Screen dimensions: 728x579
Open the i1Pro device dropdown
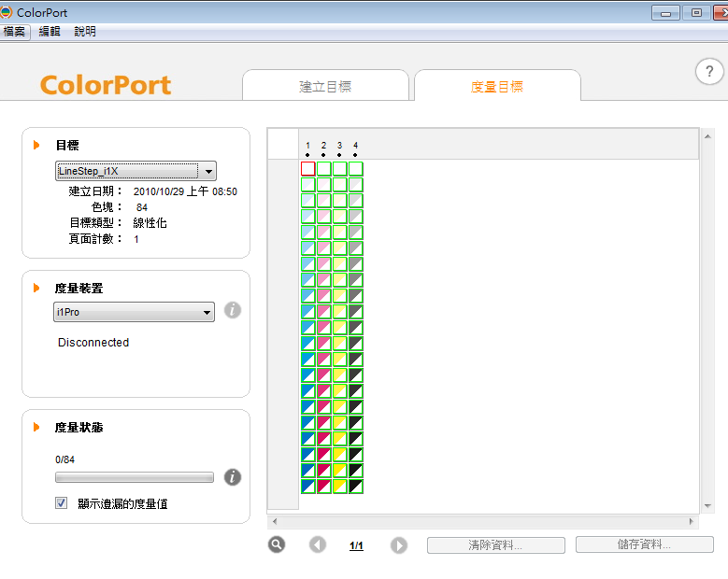coord(134,312)
